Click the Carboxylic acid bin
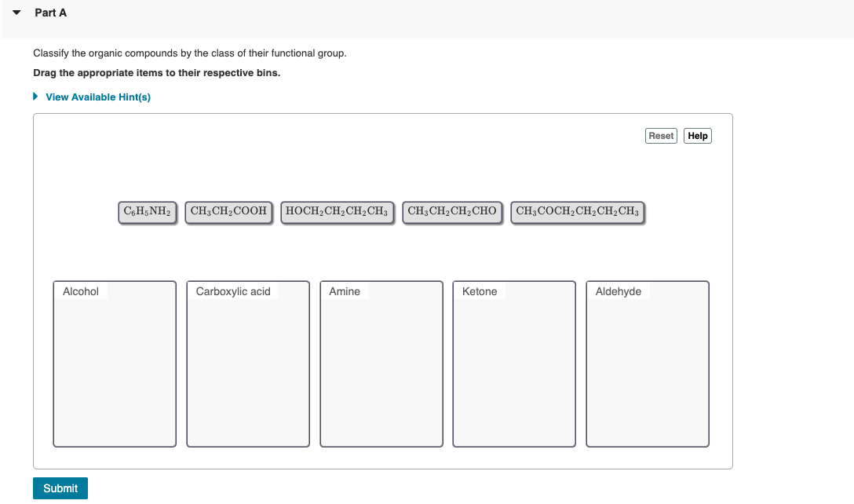The image size is (854, 504). [x=247, y=363]
